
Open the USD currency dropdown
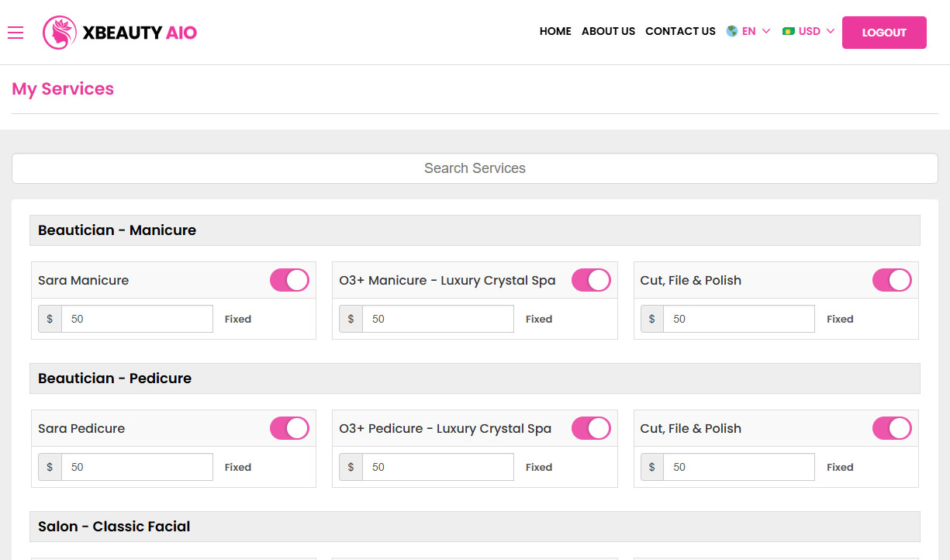811,31
